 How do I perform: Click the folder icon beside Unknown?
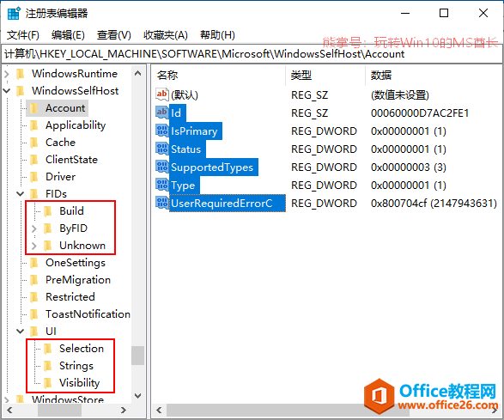tap(48, 246)
